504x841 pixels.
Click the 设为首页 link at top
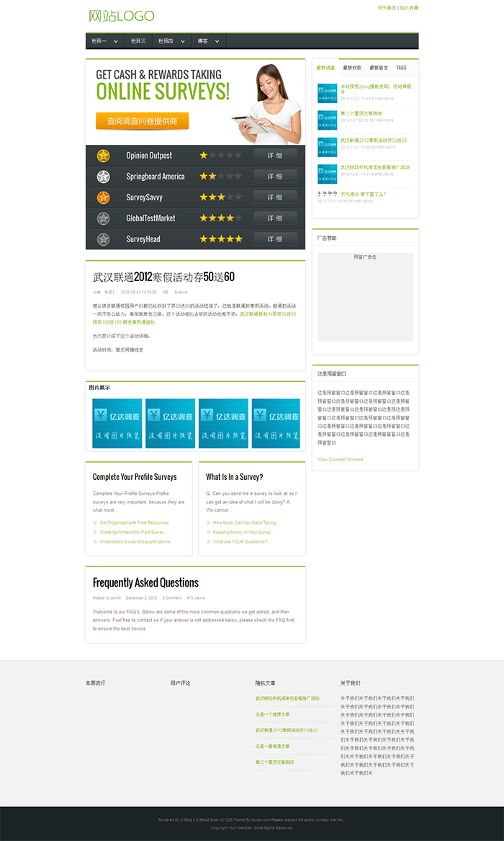coord(387,8)
